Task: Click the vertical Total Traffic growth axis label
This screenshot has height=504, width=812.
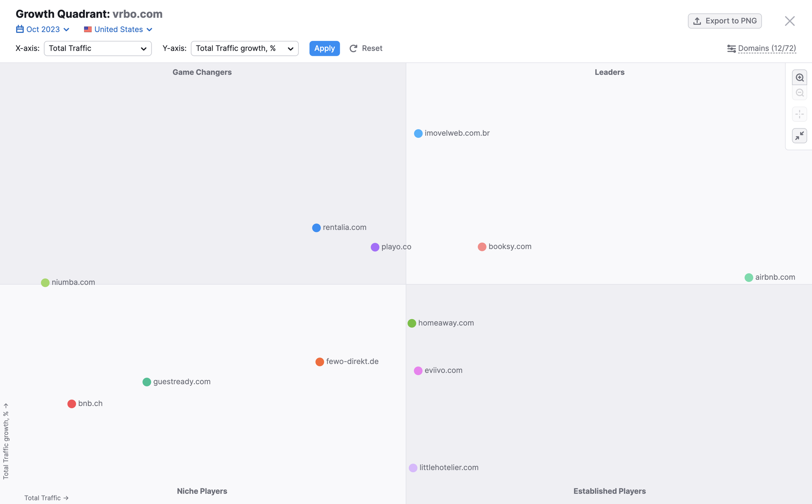Action: (x=6, y=441)
